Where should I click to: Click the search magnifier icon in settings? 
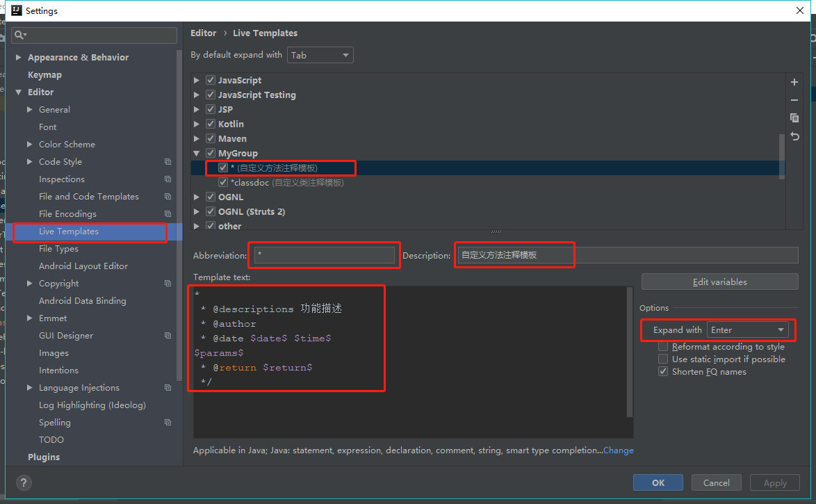19,35
